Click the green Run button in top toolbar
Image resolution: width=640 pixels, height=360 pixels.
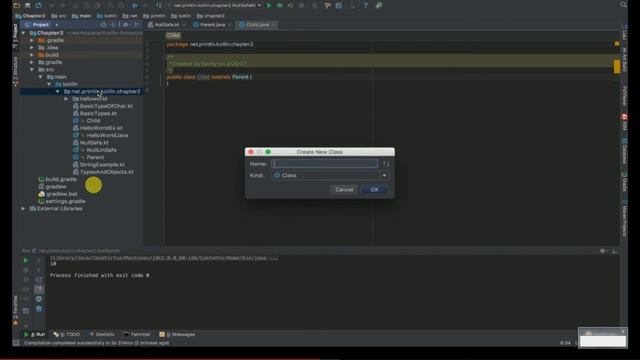(269, 5)
